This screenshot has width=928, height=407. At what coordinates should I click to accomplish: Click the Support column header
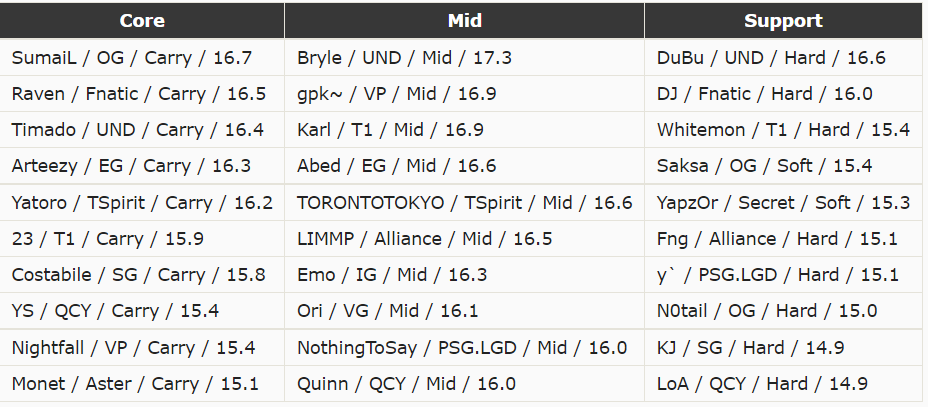(783, 20)
